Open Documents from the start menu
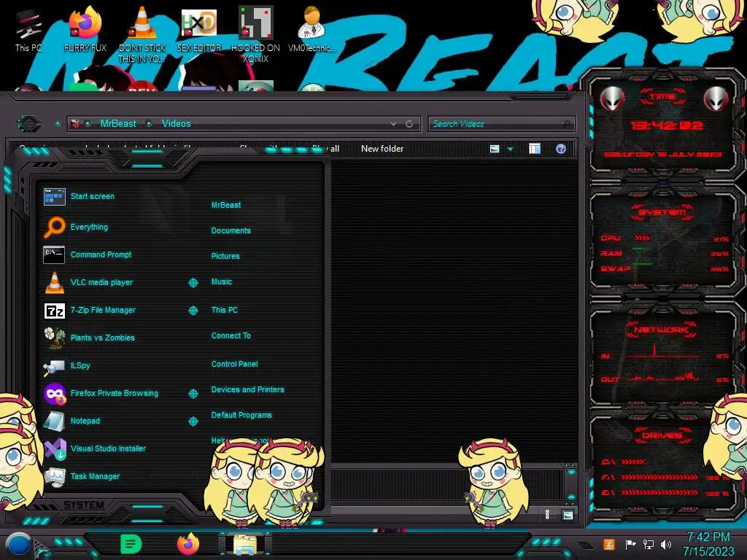This screenshot has height=560, width=747. coord(231,230)
